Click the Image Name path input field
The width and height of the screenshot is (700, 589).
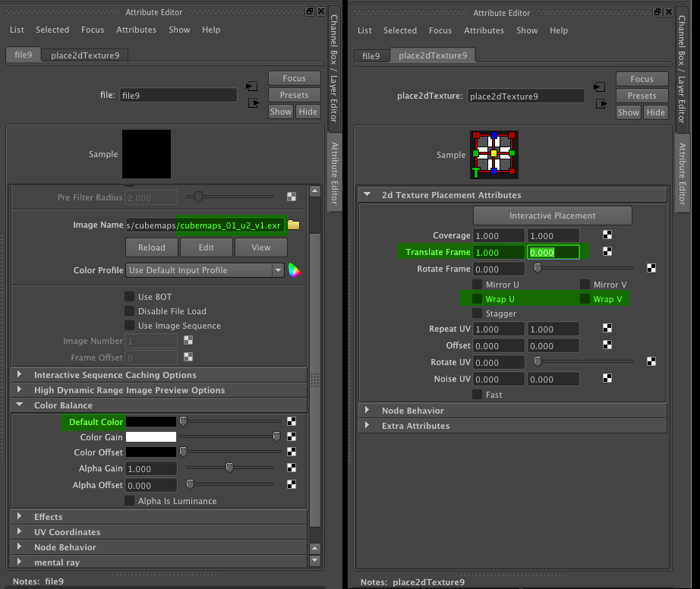(x=205, y=225)
